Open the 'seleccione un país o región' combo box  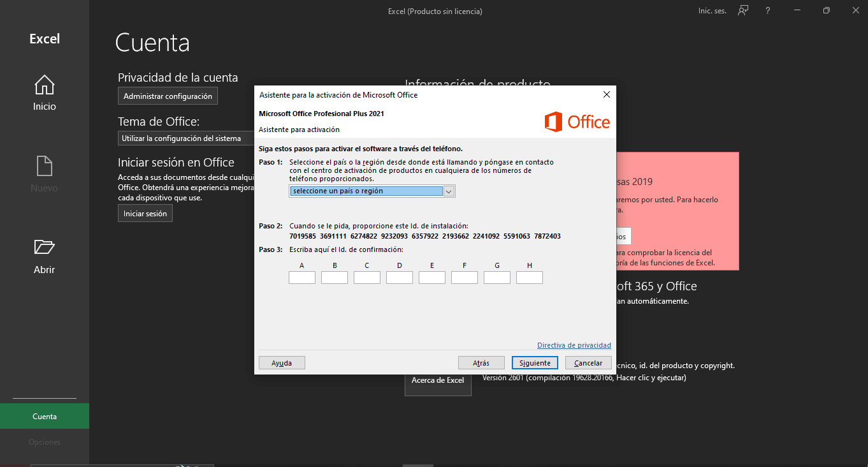coord(372,191)
